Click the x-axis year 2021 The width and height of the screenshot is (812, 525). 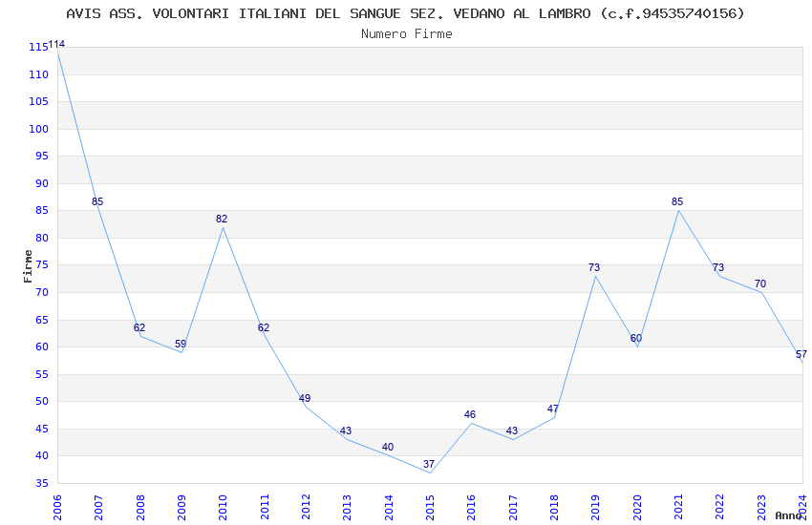pyautogui.click(x=678, y=508)
